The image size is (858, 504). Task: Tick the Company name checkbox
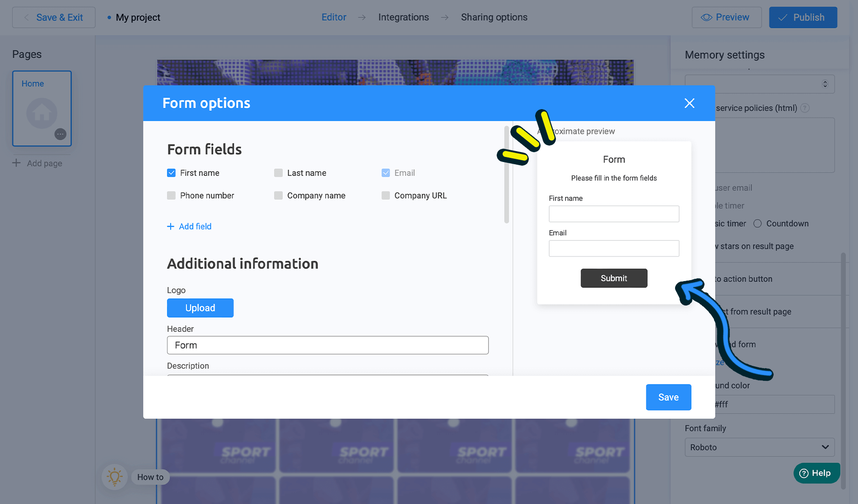tap(278, 195)
